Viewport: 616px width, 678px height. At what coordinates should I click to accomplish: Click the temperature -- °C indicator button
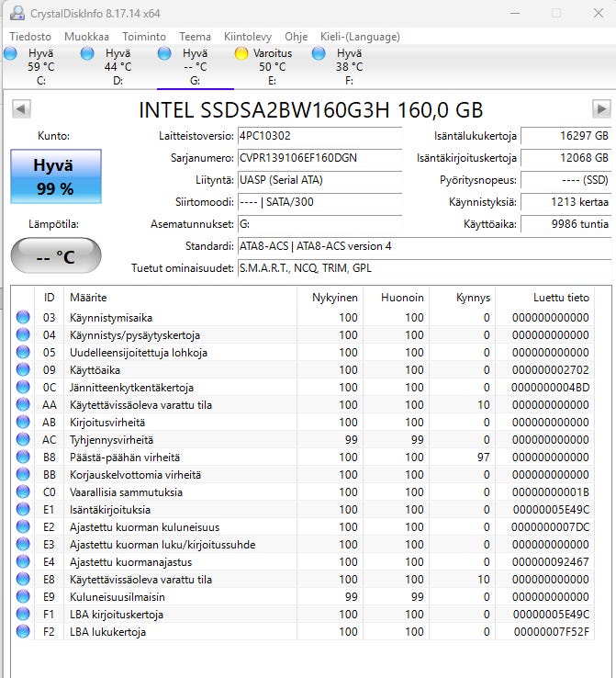[55, 256]
